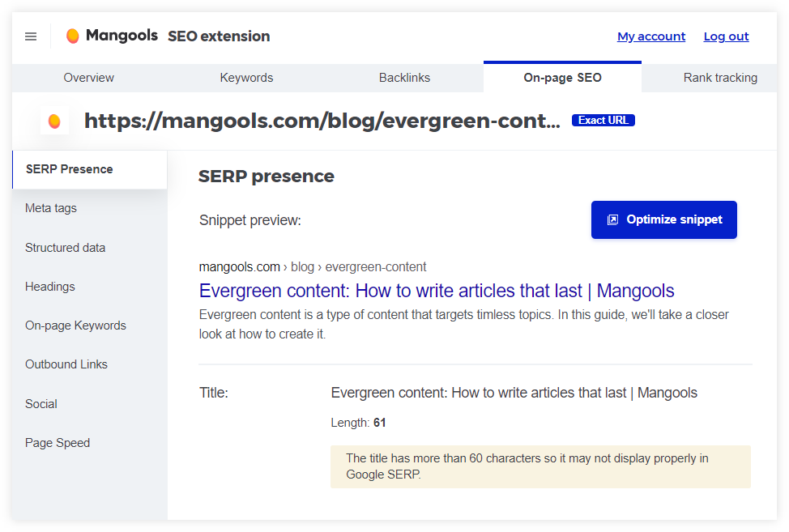Go to the Rank tracking tab
Image resolution: width=789 pixels, height=532 pixels.
click(x=720, y=78)
